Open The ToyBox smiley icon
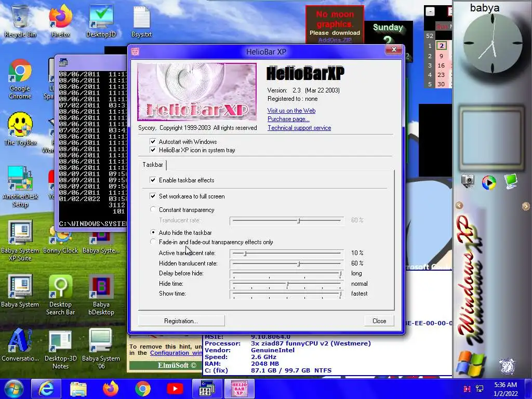 pyautogui.click(x=20, y=129)
